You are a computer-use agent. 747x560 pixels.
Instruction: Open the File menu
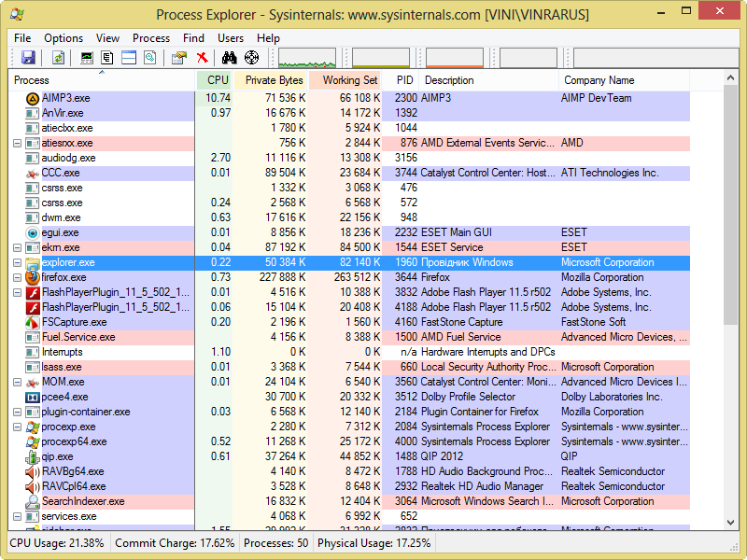(22, 38)
